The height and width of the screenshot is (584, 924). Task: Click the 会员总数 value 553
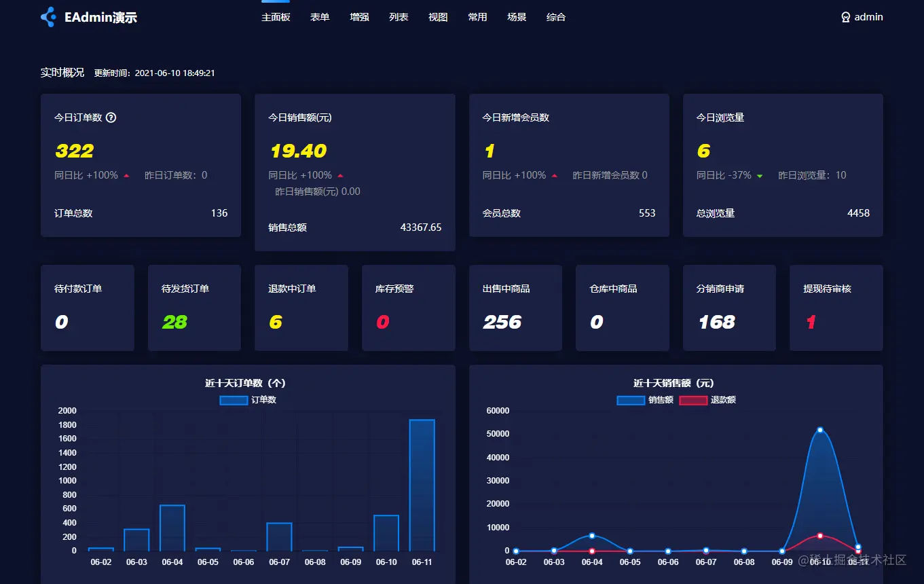coord(647,213)
